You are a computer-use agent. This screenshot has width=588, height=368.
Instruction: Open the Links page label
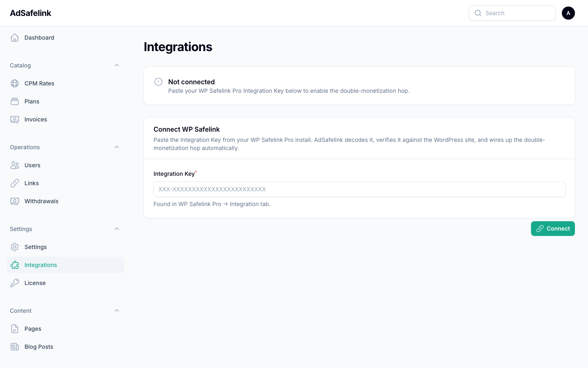tap(31, 183)
